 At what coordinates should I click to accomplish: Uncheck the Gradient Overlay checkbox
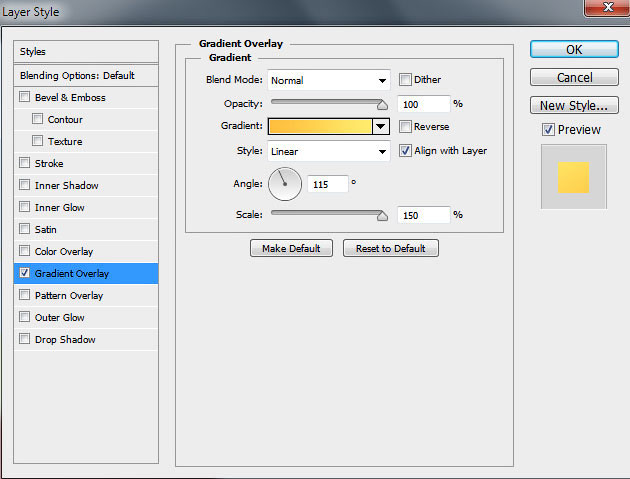click(25, 273)
